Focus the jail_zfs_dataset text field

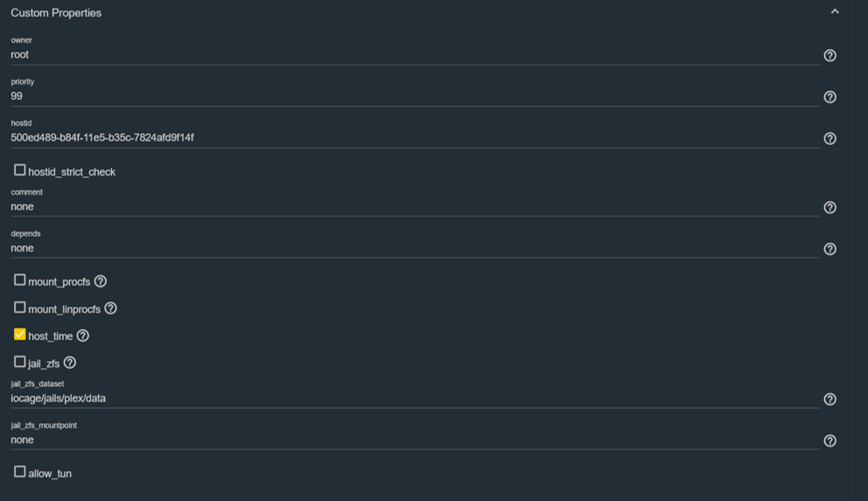point(411,399)
